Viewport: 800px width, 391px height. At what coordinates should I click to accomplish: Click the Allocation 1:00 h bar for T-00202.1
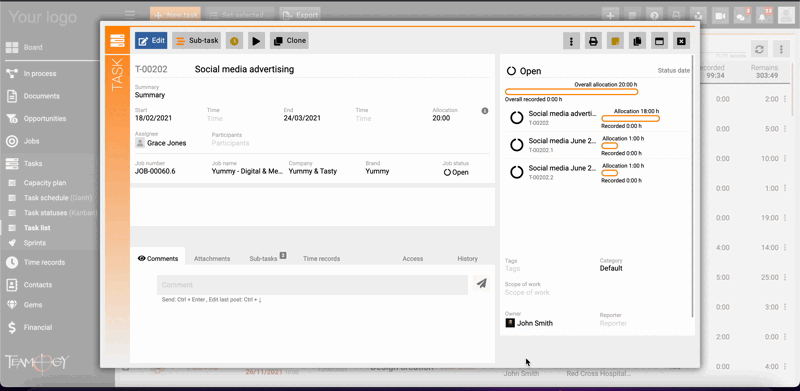[610, 145]
